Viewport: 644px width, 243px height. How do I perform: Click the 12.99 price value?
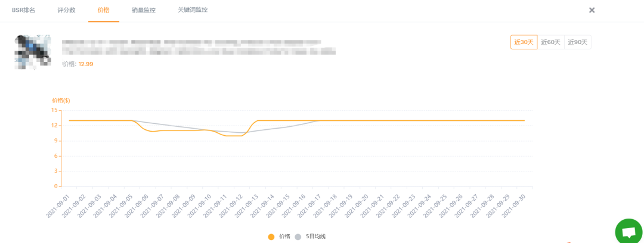point(86,64)
